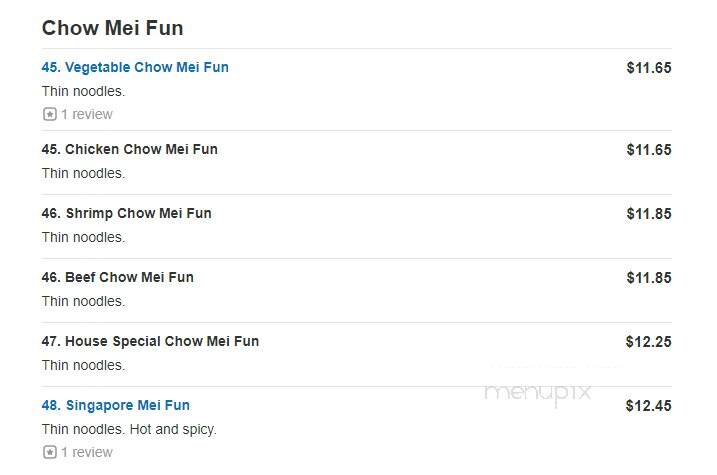Image resolution: width=717 pixels, height=475 pixels.
Task: Select the House Special Chow Mei Fun item
Action: click(x=150, y=341)
